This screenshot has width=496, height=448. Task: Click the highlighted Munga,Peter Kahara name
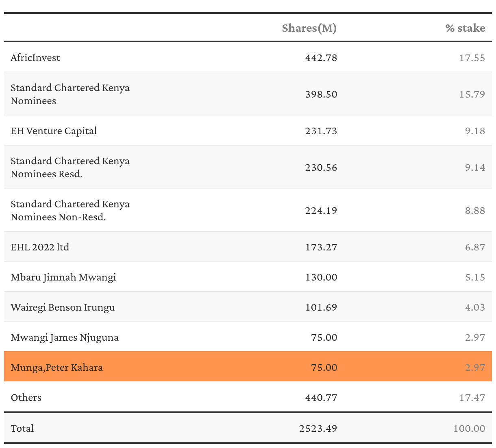57,368
